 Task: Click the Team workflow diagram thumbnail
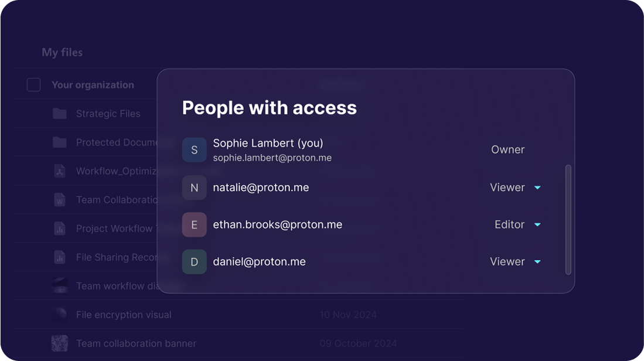60,286
